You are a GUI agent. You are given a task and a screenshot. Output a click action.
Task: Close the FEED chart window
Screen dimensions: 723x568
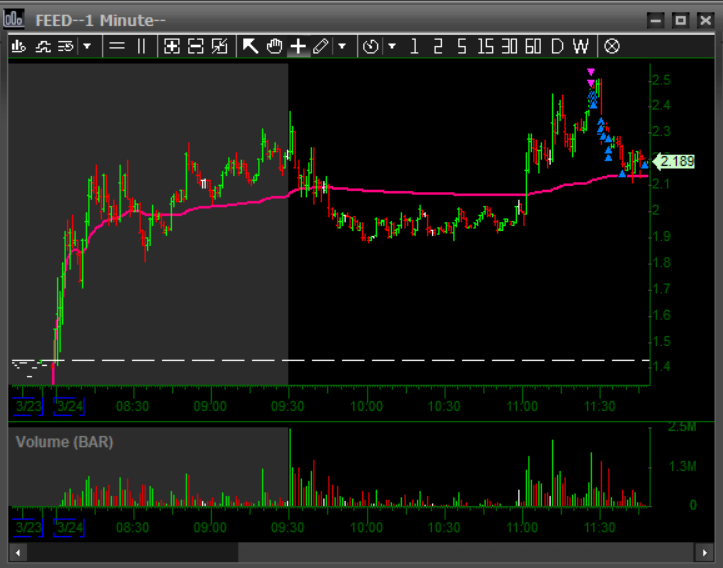click(705, 21)
